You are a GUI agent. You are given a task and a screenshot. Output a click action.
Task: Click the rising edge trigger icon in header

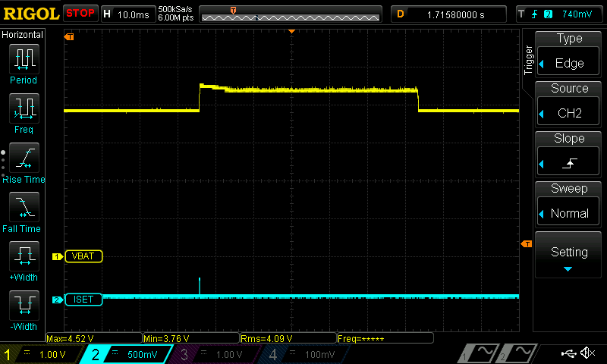click(535, 14)
